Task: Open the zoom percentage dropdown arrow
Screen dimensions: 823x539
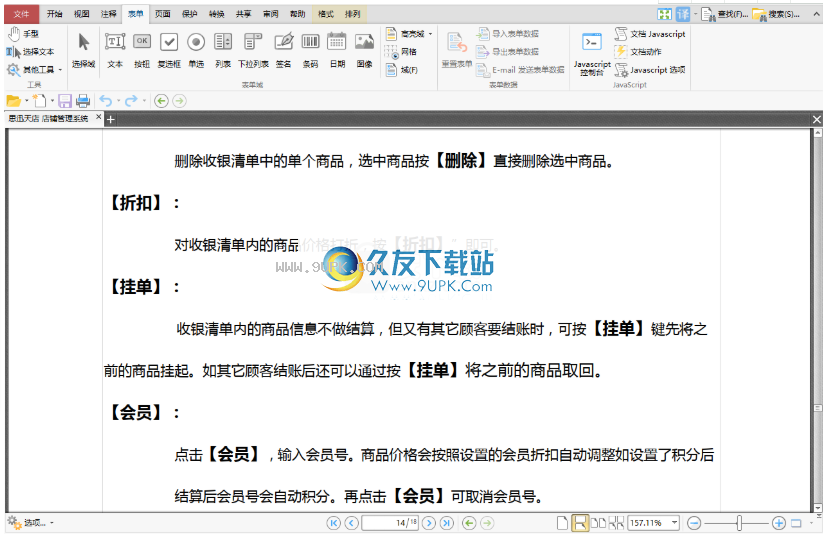Action: point(674,523)
